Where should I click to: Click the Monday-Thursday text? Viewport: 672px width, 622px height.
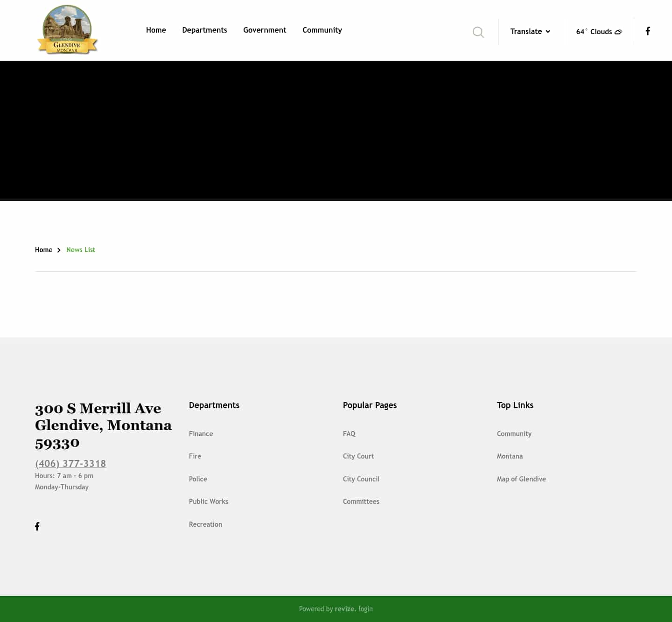62,487
